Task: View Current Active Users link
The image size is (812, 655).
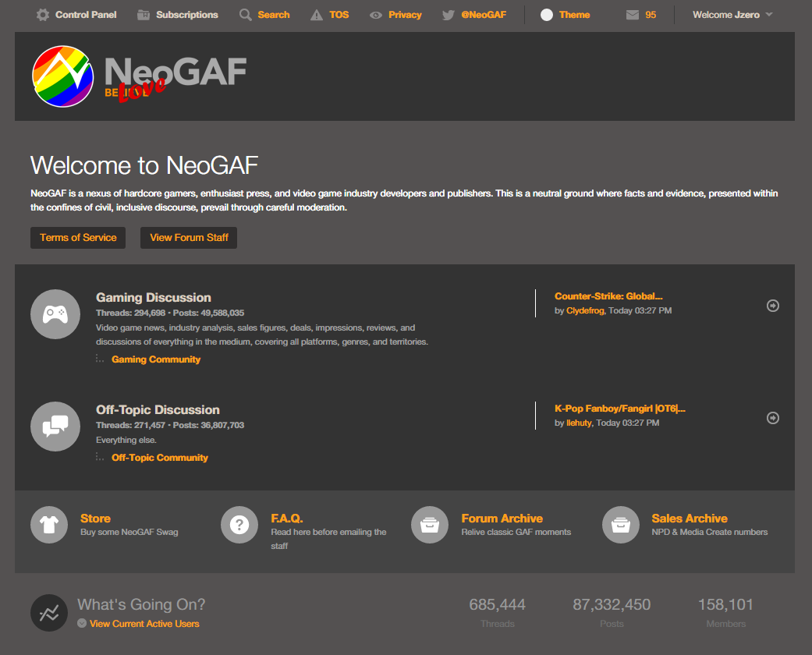Action: pos(144,623)
